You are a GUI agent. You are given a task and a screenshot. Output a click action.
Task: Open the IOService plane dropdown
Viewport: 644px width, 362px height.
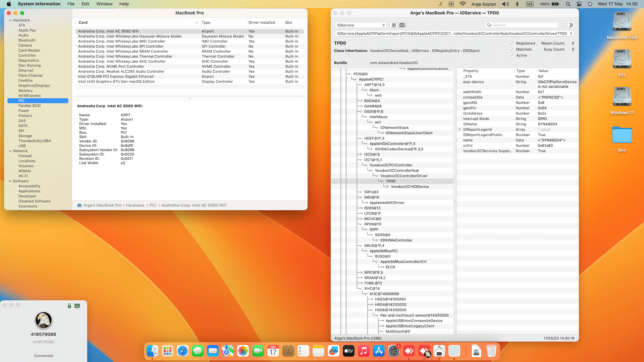(361, 25)
